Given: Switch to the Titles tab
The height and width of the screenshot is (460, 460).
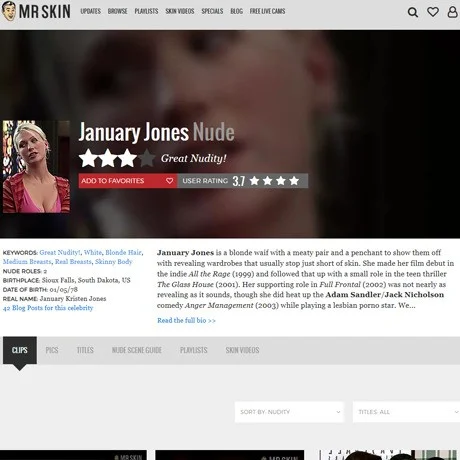Looking at the screenshot, I should [85, 350].
